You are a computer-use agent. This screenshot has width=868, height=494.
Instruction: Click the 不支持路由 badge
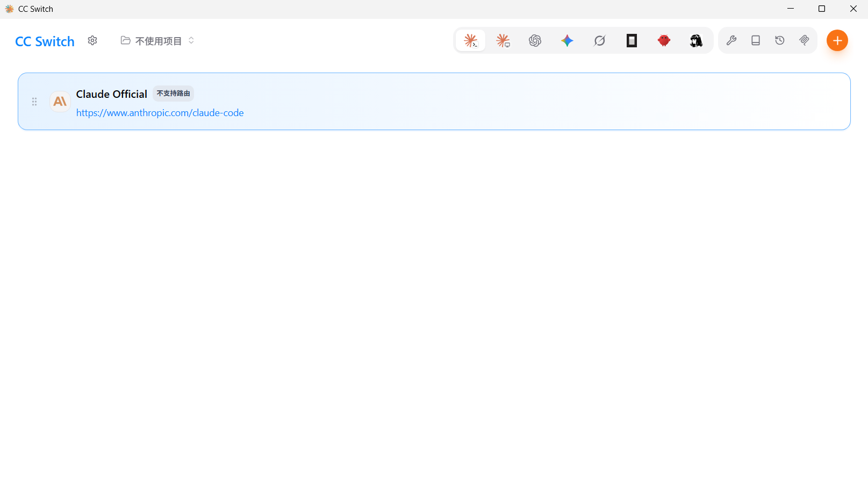(x=173, y=94)
